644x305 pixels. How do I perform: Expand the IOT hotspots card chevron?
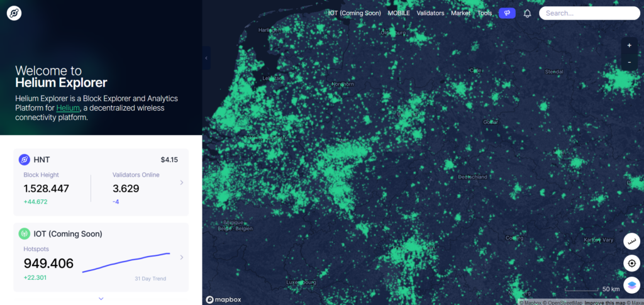182,257
